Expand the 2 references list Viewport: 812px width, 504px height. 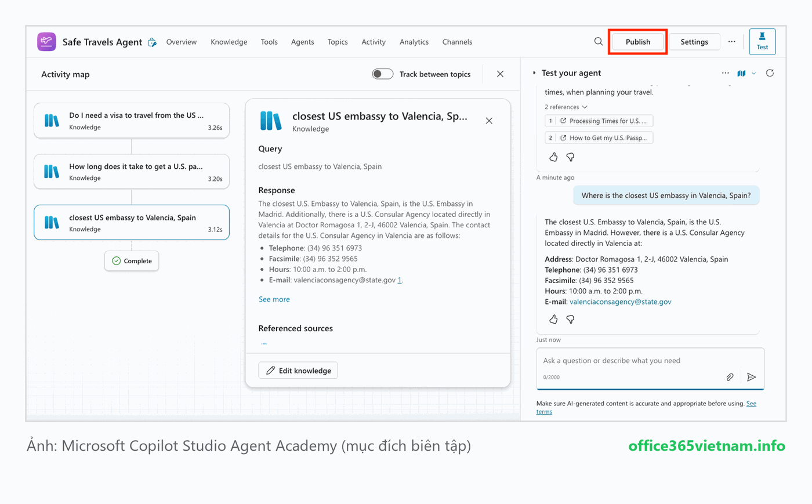pyautogui.click(x=566, y=107)
